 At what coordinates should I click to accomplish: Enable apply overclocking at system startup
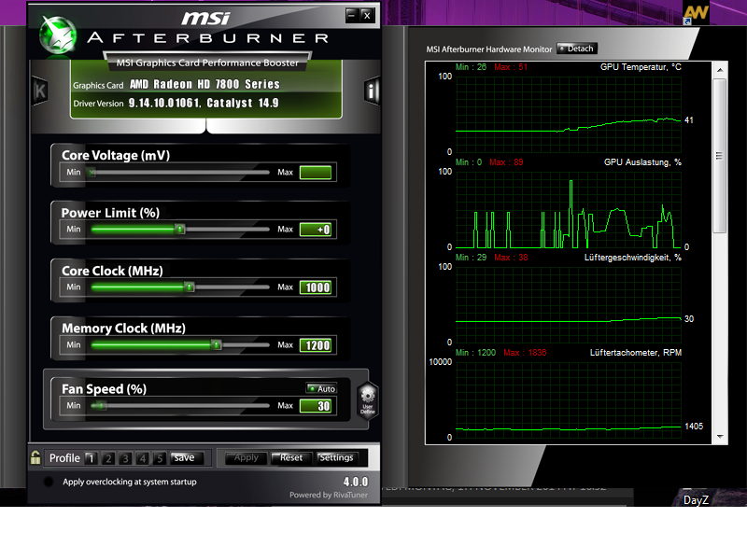49,482
